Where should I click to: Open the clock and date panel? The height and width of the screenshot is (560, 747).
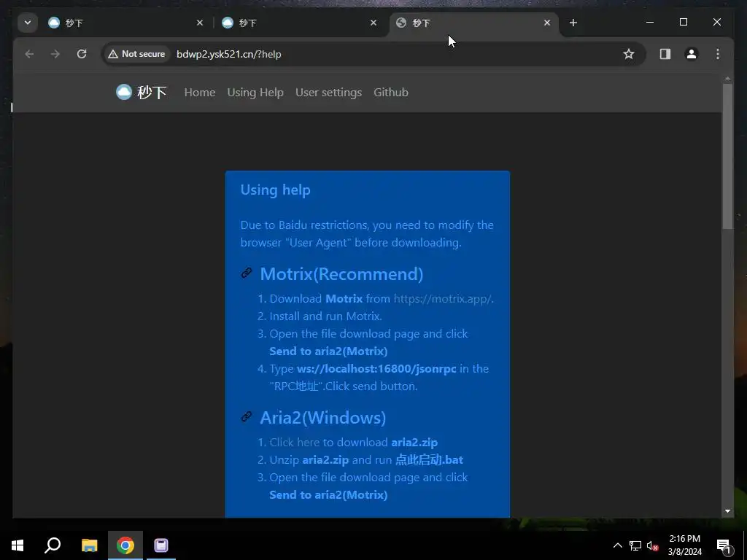pos(684,545)
